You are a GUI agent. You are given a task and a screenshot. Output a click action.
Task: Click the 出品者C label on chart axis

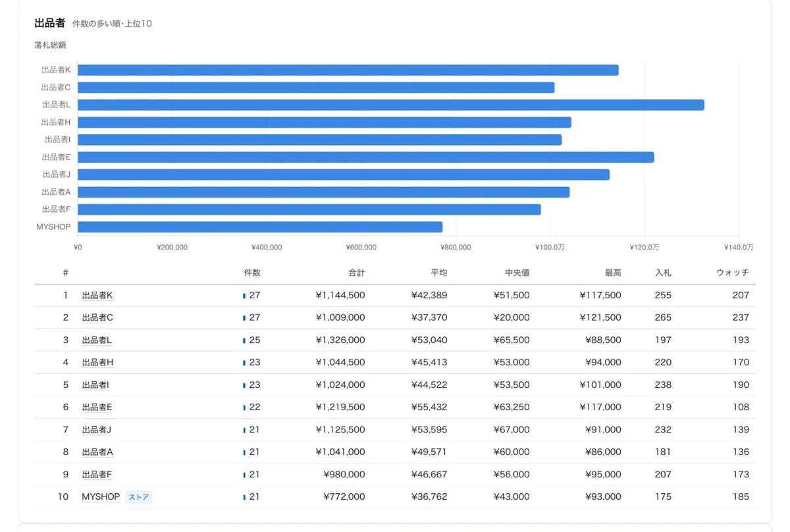[x=56, y=88]
